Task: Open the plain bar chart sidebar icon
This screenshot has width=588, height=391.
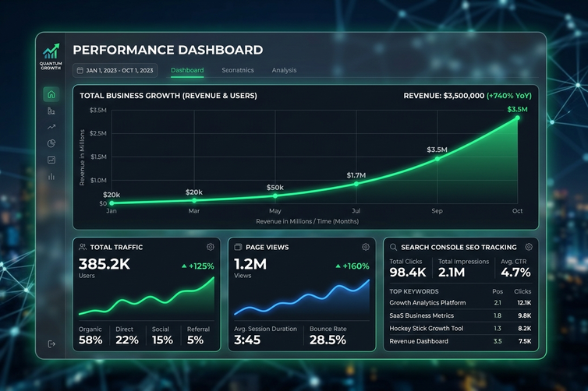Action: tap(51, 176)
